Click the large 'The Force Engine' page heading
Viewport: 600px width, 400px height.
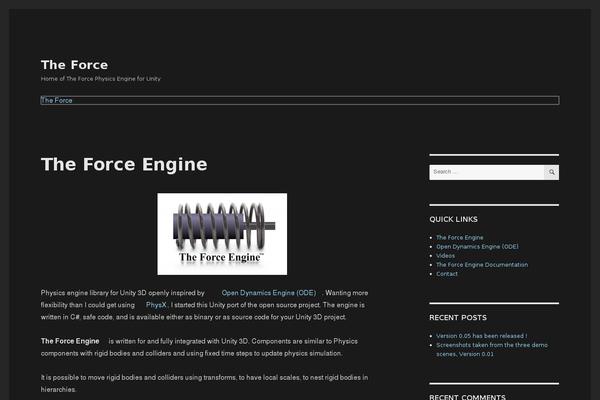coord(124,164)
